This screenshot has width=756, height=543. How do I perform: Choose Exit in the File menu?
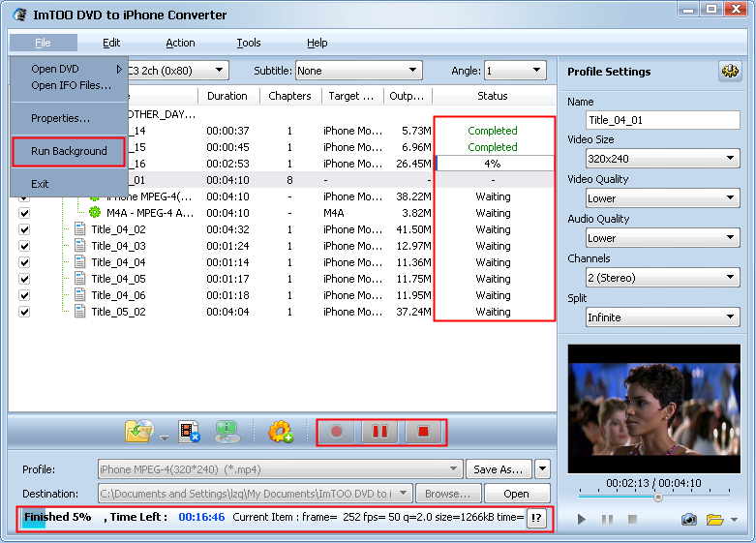pos(69,184)
